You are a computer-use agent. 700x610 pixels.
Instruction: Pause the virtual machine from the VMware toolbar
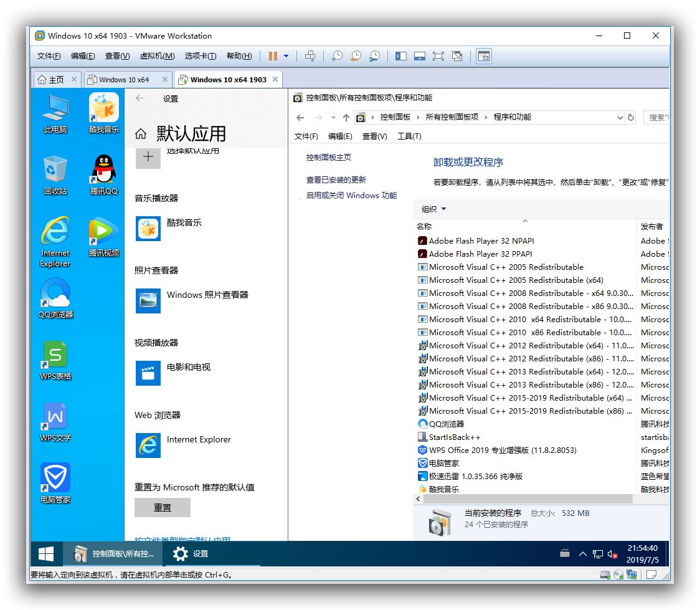pyautogui.click(x=273, y=56)
